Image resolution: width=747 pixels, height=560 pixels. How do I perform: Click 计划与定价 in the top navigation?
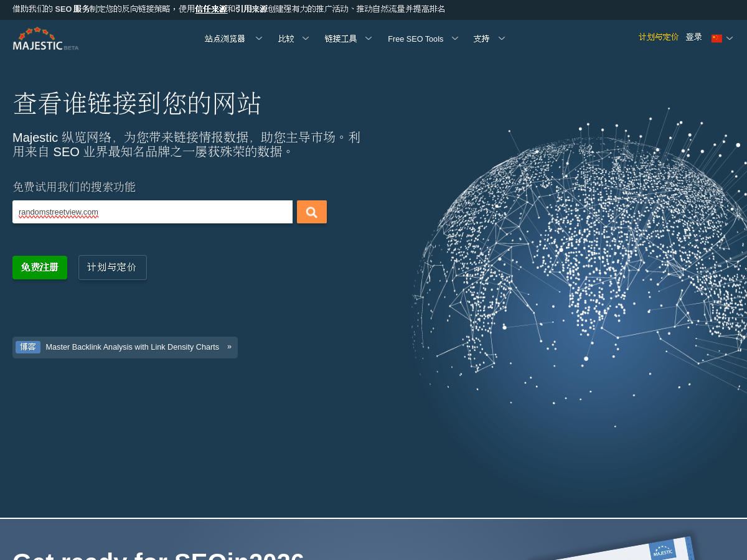coord(659,37)
